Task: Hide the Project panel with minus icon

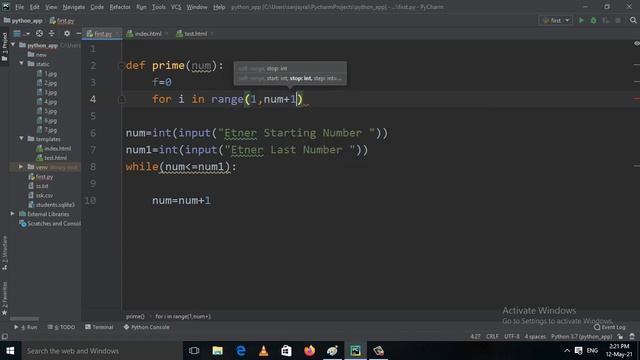Action: click(x=78, y=33)
